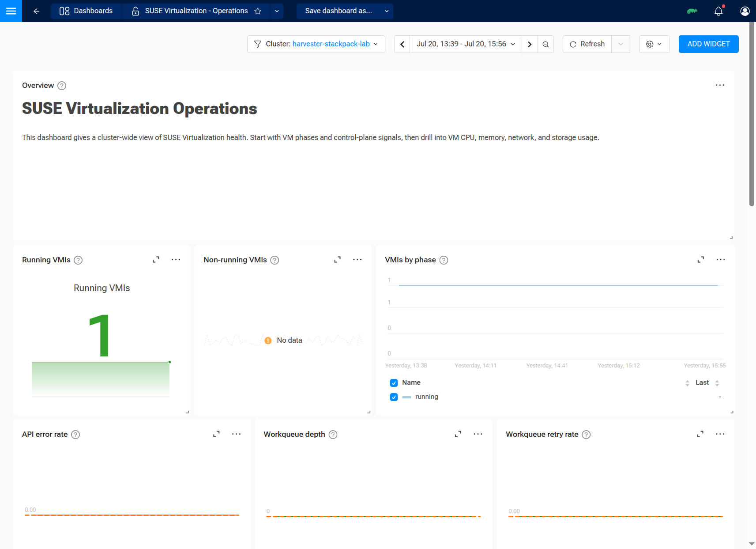The image size is (756, 549).
Task: Open VMIs by phase widget options menu
Action: pyautogui.click(x=721, y=260)
